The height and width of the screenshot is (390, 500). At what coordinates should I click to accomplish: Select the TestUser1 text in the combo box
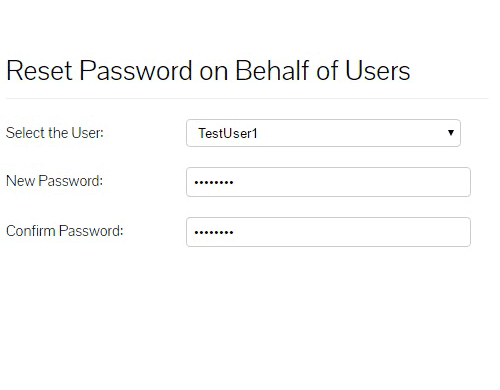coord(228,133)
